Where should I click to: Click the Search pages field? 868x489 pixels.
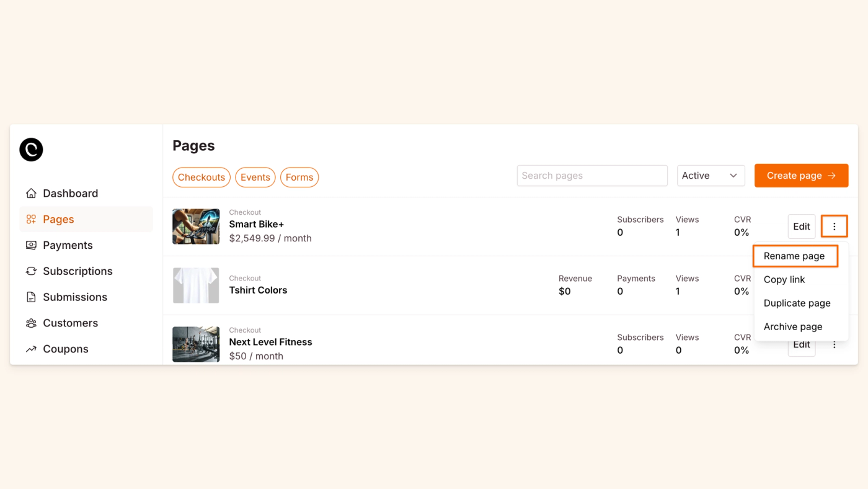point(592,176)
